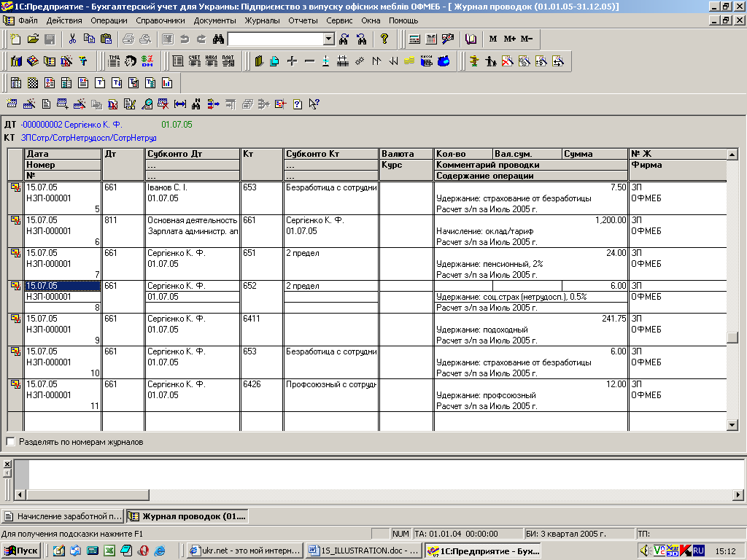Click the Copy toolbar icon
The width and height of the screenshot is (747, 560).
pyautogui.click(x=89, y=39)
